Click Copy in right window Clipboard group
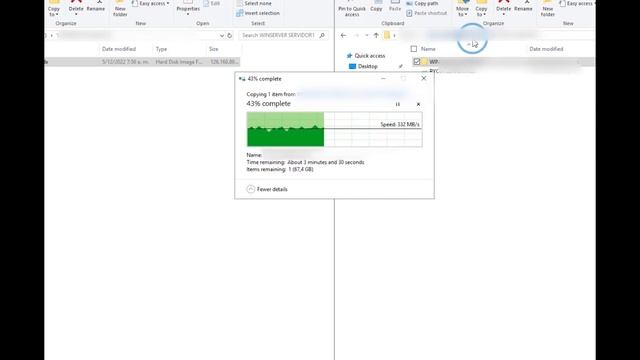 coord(376,6)
